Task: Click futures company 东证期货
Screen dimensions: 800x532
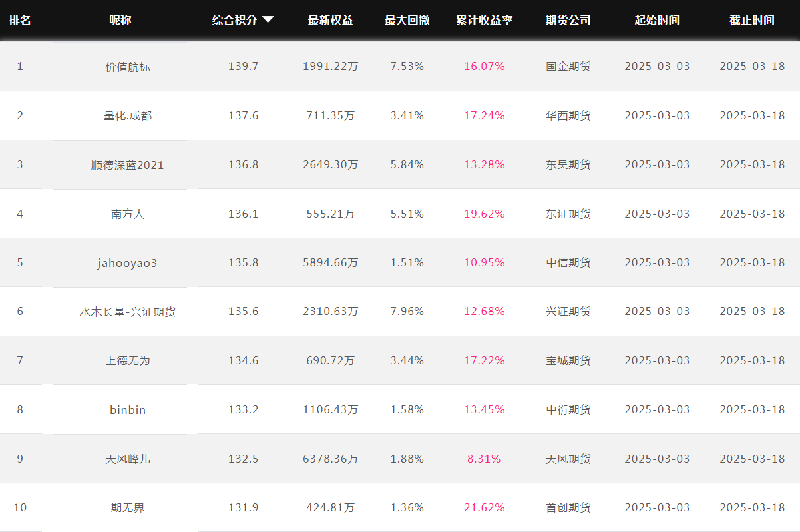Action: (x=568, y=214)
